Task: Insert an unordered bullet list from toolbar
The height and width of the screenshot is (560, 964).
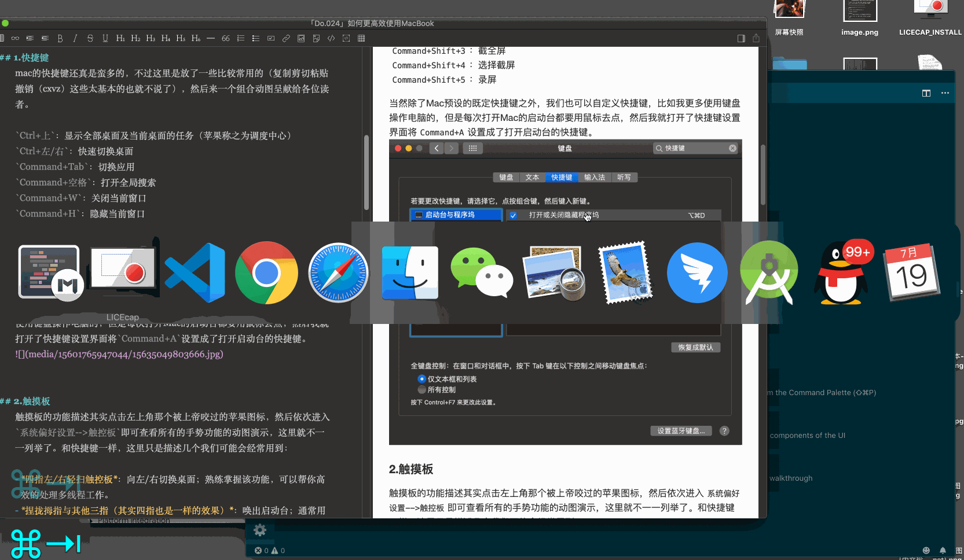Action: pyautogui.click(x=256, y=38)
